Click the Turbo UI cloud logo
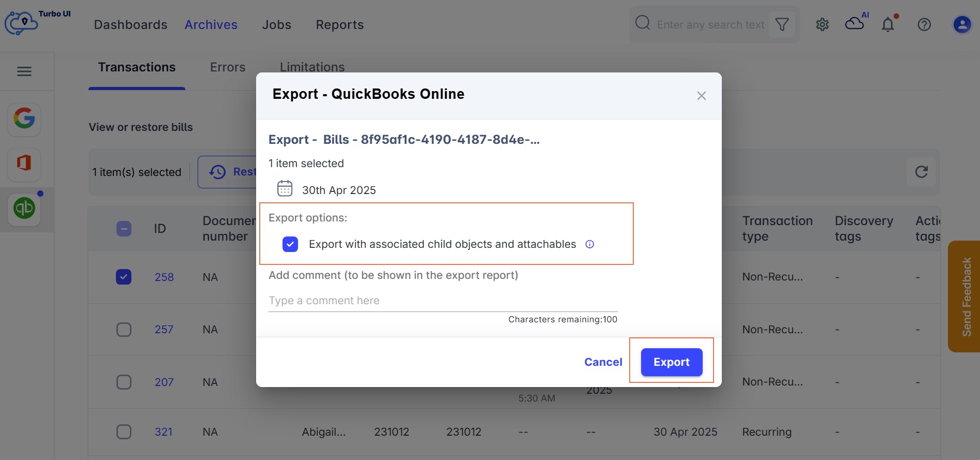Viewport: 980px width, 460px height. click(21, 23)
